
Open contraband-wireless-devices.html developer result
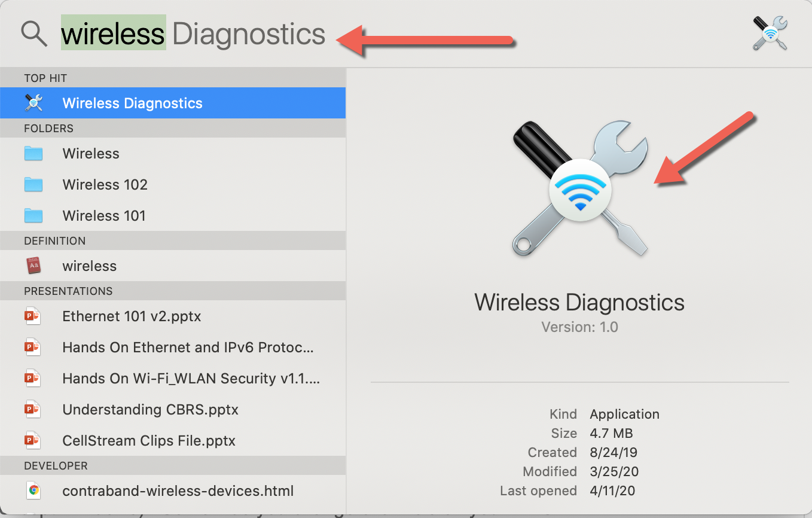(x=178, y=491)
